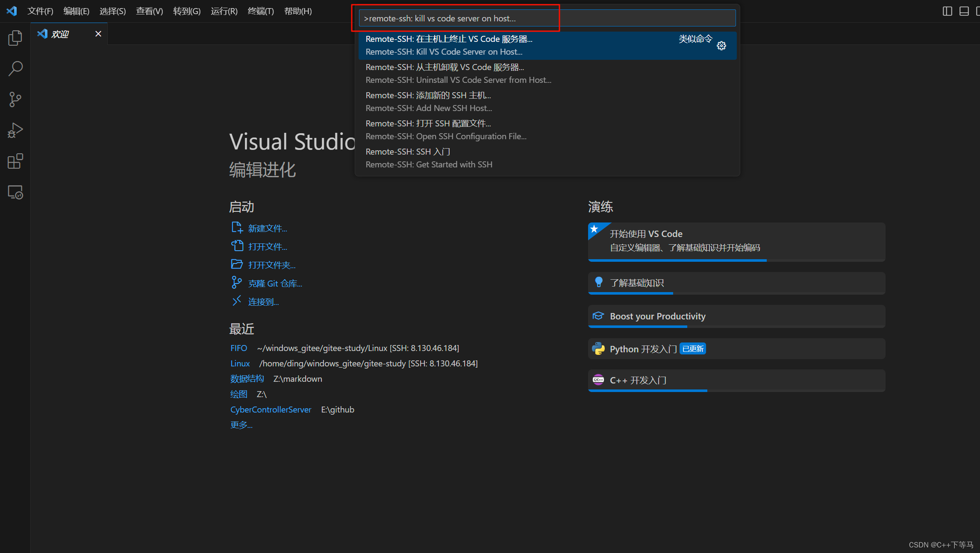Click the new file icon beside 新建文件
Screen dimensions: 980x553
[237, 228]
